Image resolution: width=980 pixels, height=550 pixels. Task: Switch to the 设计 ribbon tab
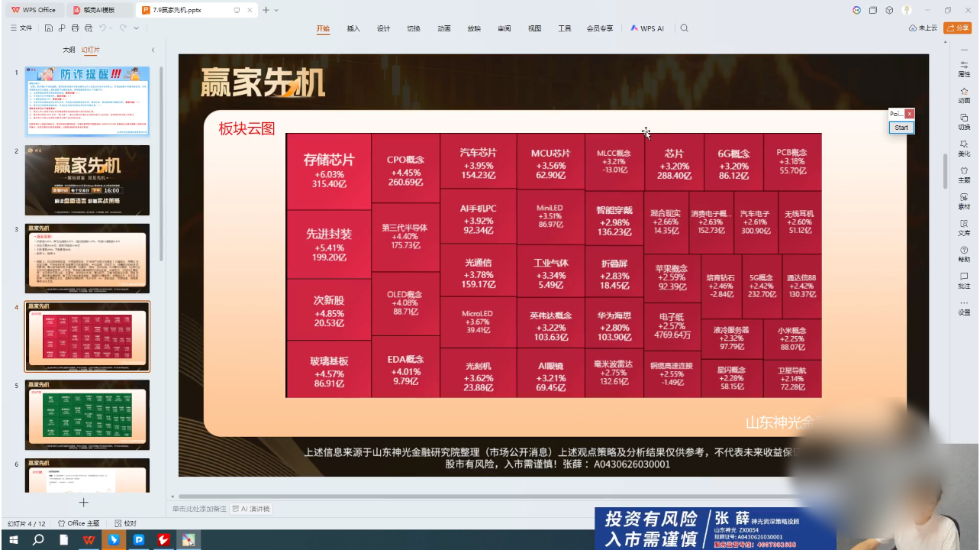(383, 28)
